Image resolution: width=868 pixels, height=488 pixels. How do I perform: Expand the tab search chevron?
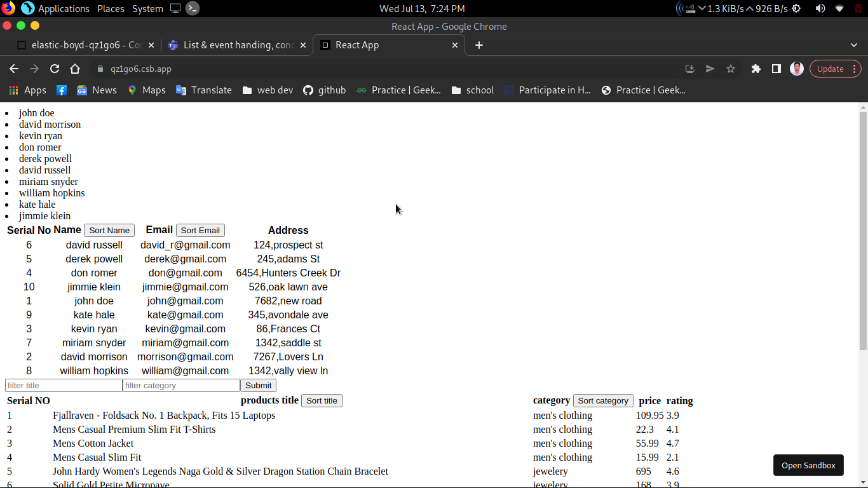[854, 45]
